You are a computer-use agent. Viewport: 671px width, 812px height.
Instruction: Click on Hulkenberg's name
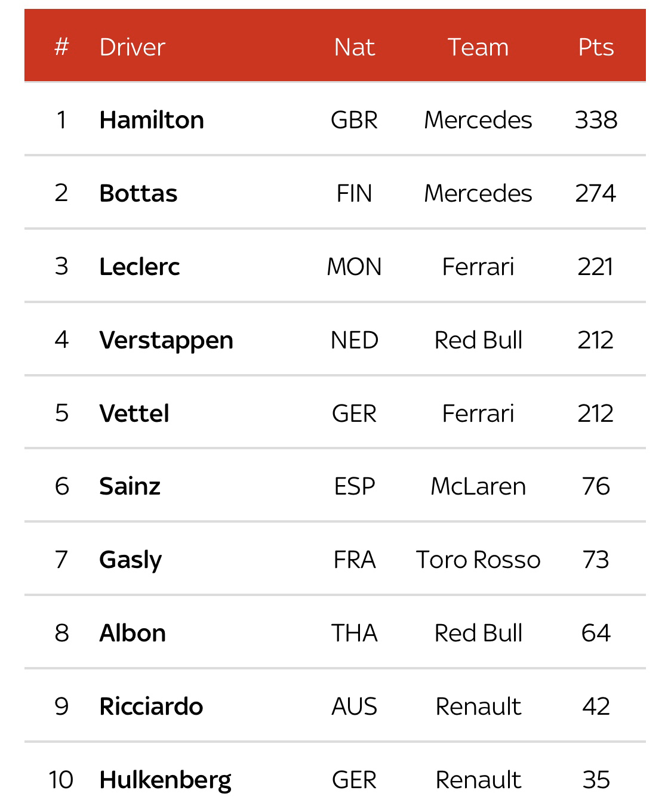coord(165,780)
